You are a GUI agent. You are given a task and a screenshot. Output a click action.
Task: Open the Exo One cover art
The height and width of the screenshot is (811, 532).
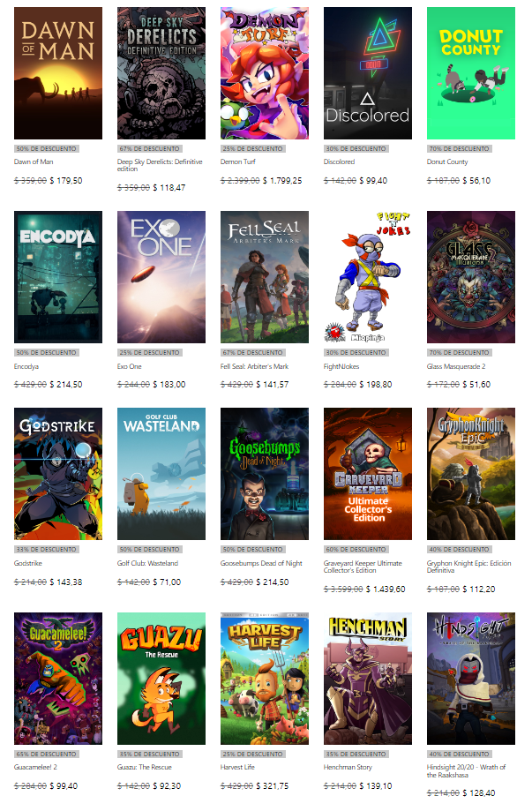tap(161, 277)
